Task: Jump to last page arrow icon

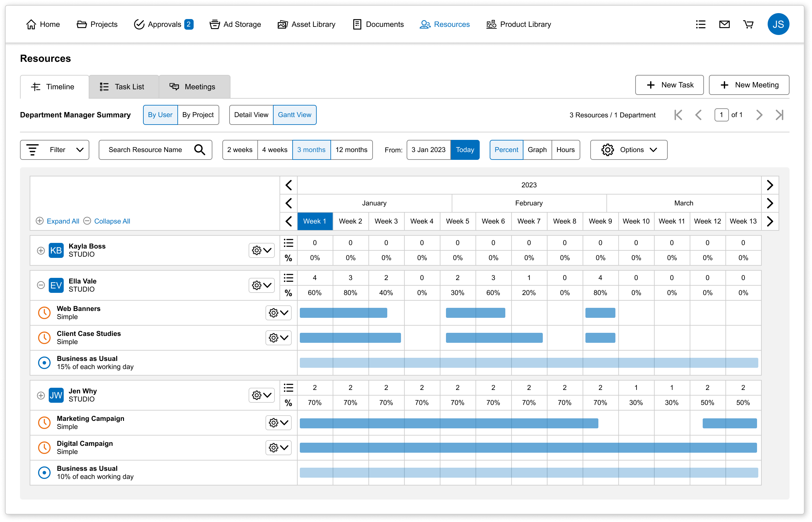Action: (x=780, y=115)
